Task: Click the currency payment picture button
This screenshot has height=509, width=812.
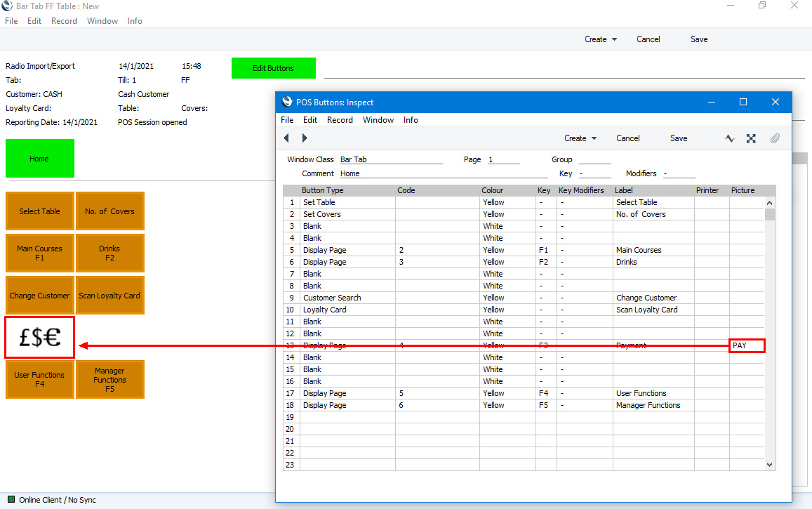Action: [x=40, y=337]
